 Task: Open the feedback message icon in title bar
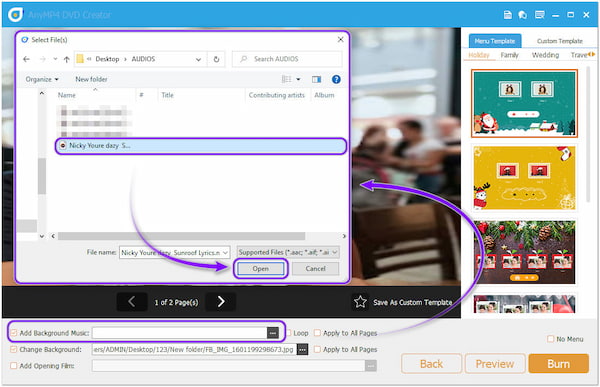coord(540,15)
